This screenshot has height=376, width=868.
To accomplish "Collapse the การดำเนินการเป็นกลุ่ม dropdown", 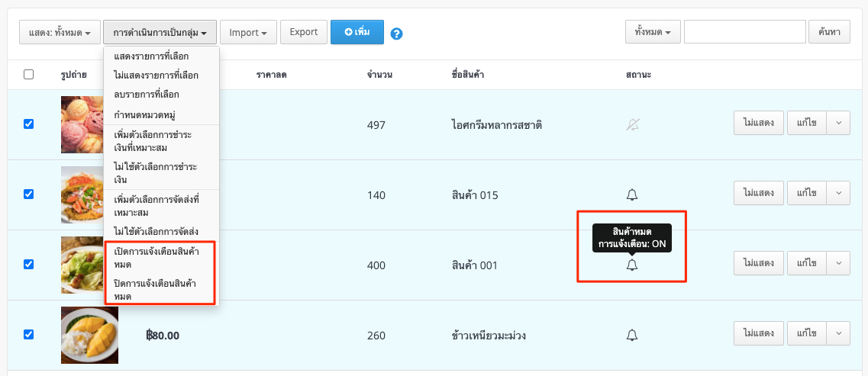I will (x=160, y=33).
